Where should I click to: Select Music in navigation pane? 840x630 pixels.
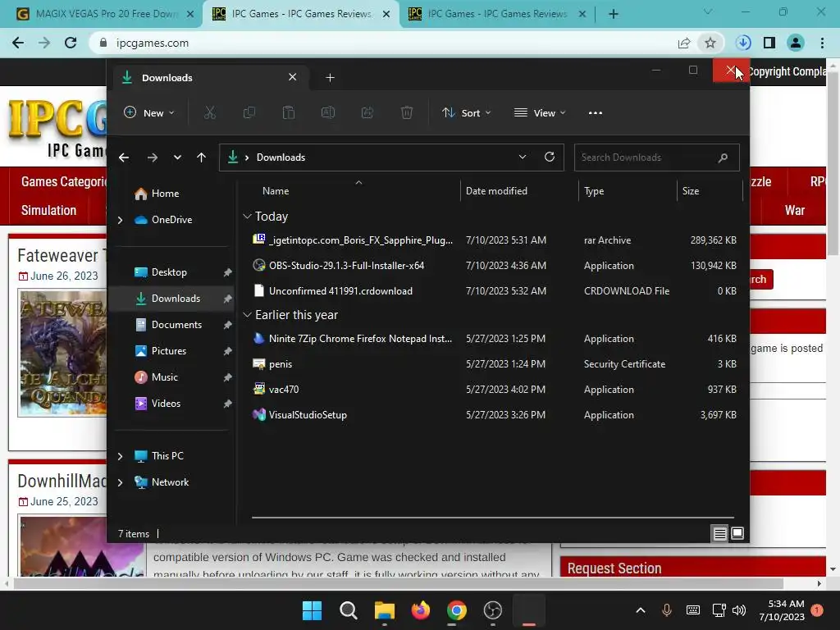point(164,377)
